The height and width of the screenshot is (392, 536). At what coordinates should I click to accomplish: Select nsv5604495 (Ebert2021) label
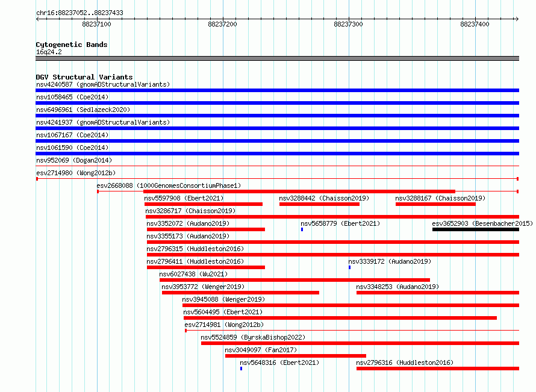[x=223, y=312]
